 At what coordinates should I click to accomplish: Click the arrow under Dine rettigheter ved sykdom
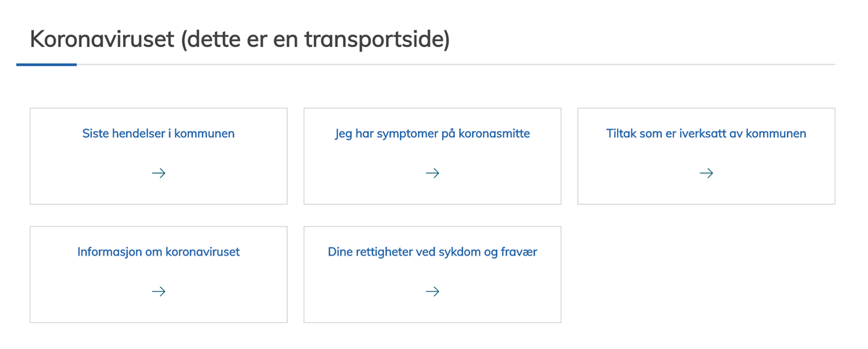tap(433, 291)
